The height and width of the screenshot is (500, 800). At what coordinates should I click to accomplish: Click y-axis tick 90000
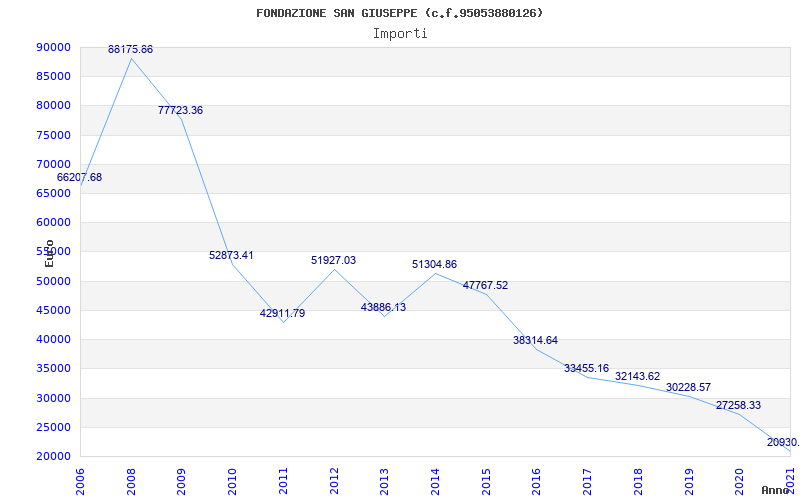(53, 47)
